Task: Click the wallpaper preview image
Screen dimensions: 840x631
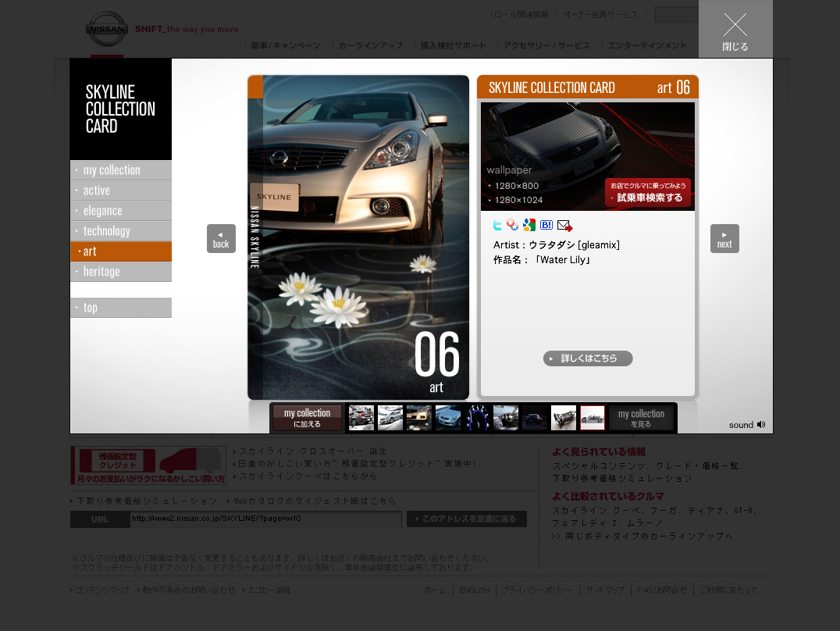Action: pyautogui.click(x=588, y=156)
